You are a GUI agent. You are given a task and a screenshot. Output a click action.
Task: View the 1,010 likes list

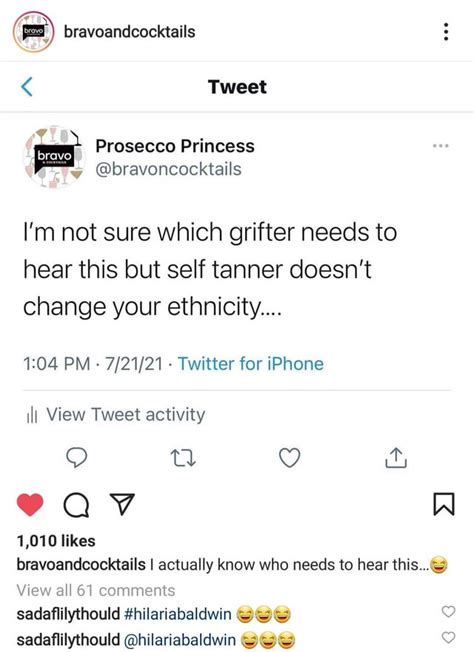click(x=56, y=541)
